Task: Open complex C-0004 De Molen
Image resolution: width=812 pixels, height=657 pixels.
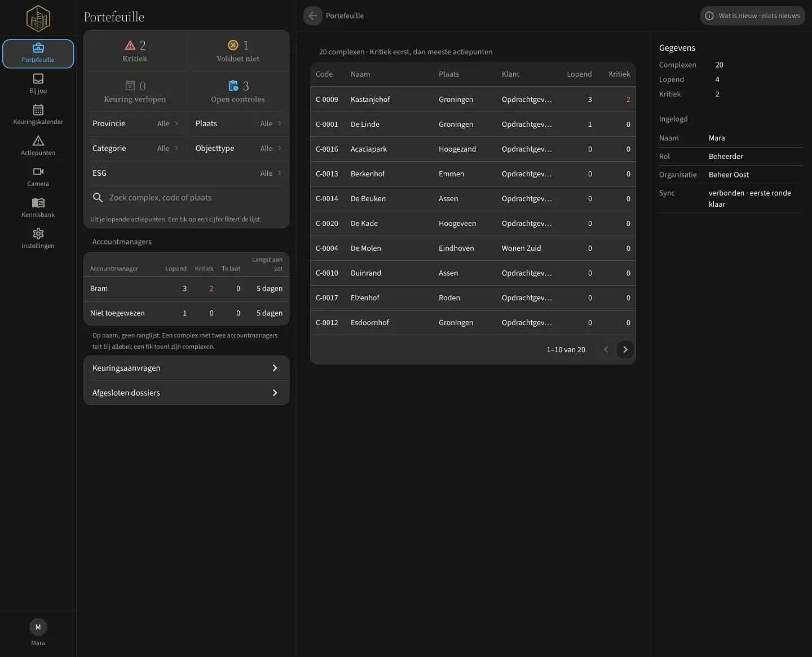Action: tap(473, 248)
